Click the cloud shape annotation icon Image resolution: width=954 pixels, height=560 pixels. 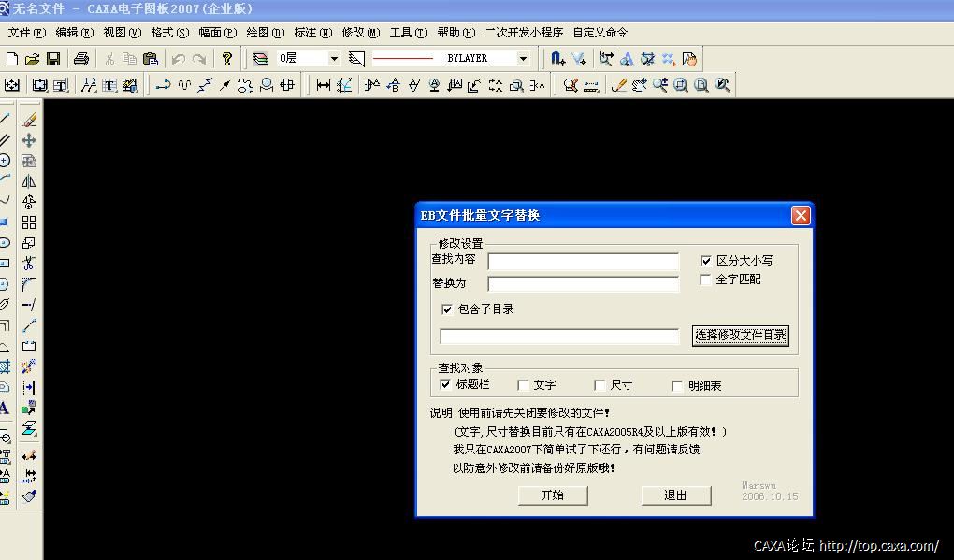[x=245, y=85]
